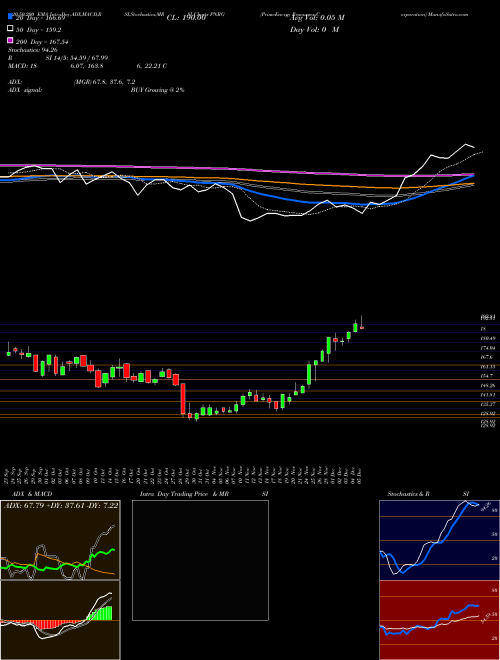This screenshot has height=660, width=500.
Task: Click the 161.33 price axis label
Action: (488, 367)
